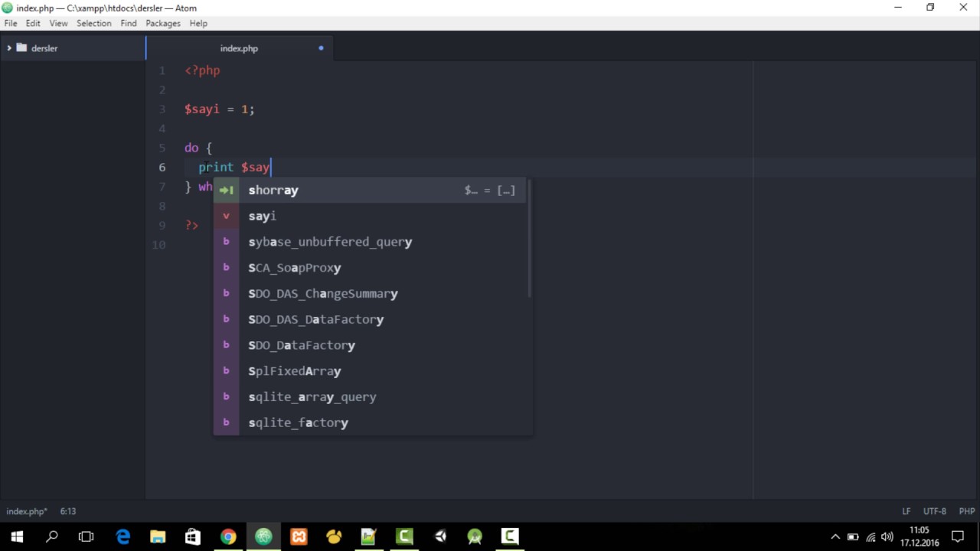Image resolution: width=980 pixels, height=551 pixels.
Task: Open the Packages menu
Action: pos(163,24)
